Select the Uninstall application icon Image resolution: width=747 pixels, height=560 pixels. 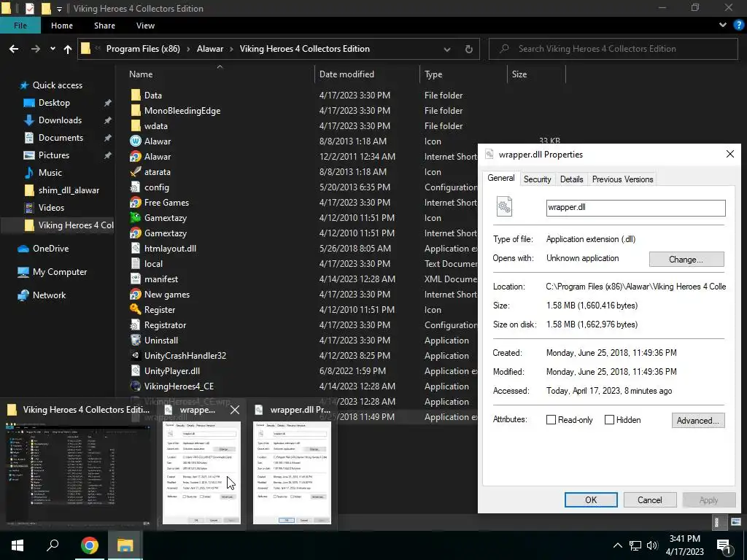pos(136,340)
